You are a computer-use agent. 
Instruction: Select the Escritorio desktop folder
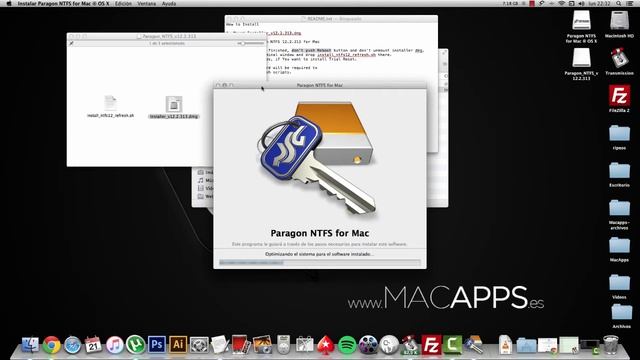coord(619,171)
